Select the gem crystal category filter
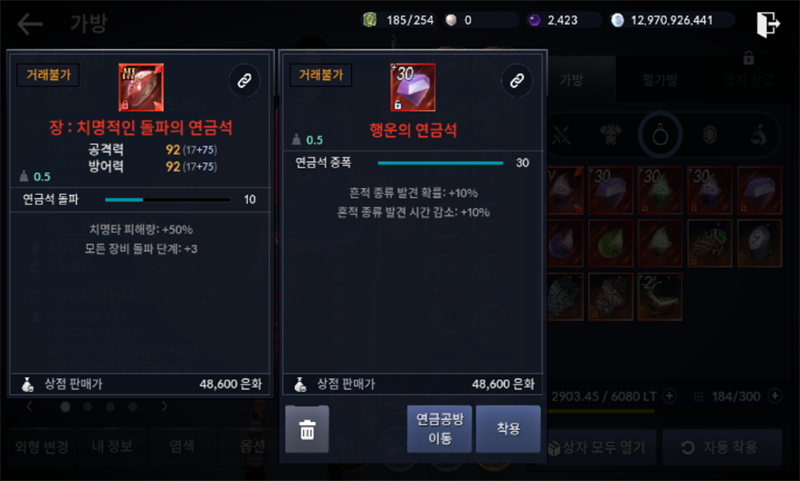 click(x=710, y=136)
